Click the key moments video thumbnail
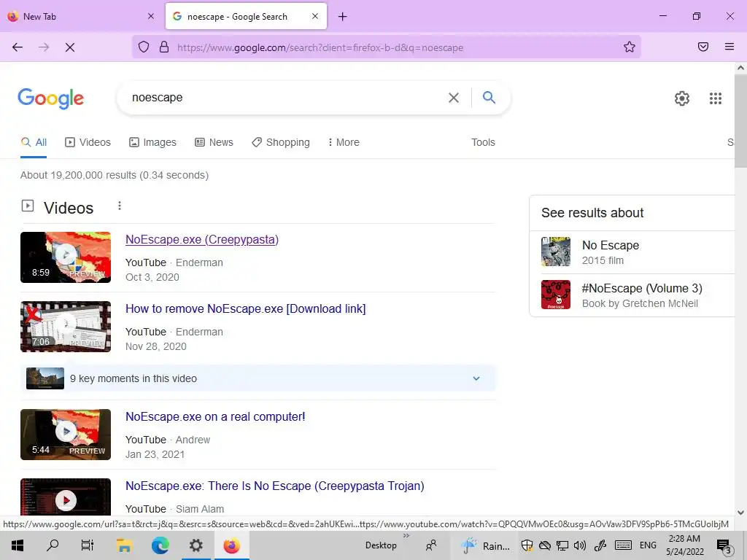Image resolution: width=747 pixels, height=560 pixels. (45, 378)
